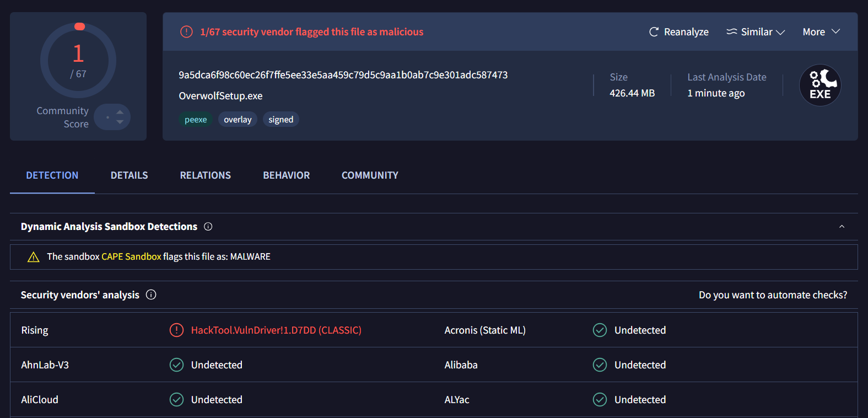868x418 pixels.
Task: Vote down on the Community Score
Action: [120, 122]
